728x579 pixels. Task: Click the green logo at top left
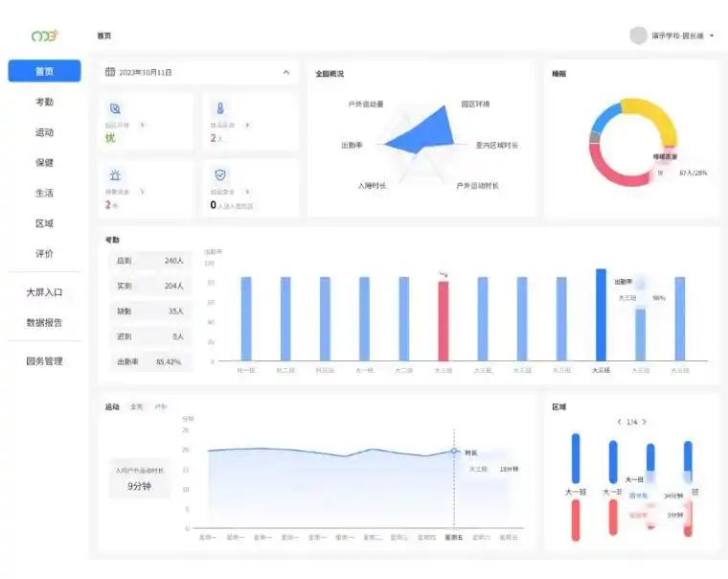[44, 35]
